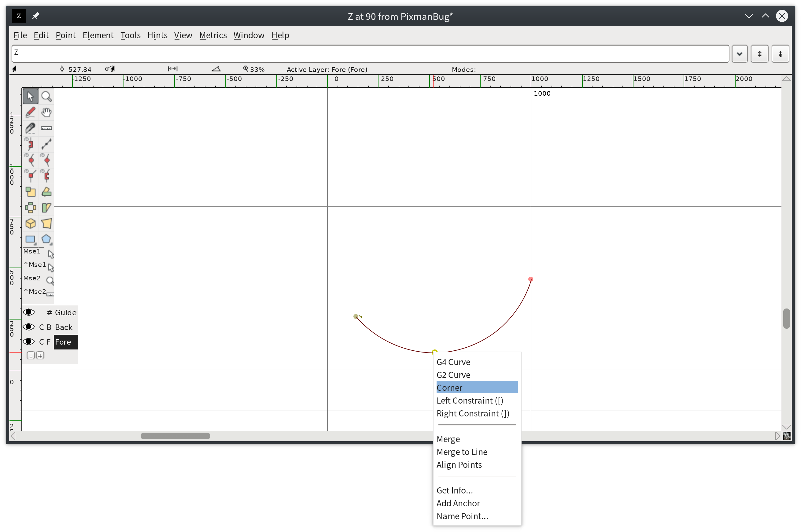The width and height of the screenshot is (801, 532).
Task: Click the next glyph arrow button
Action: tap(780, 53)
